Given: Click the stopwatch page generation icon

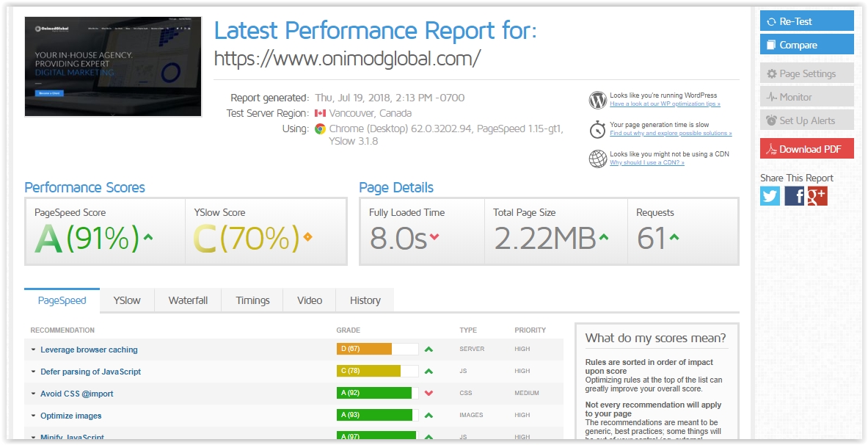Looking at the screenshot, I should click(597, 130).
